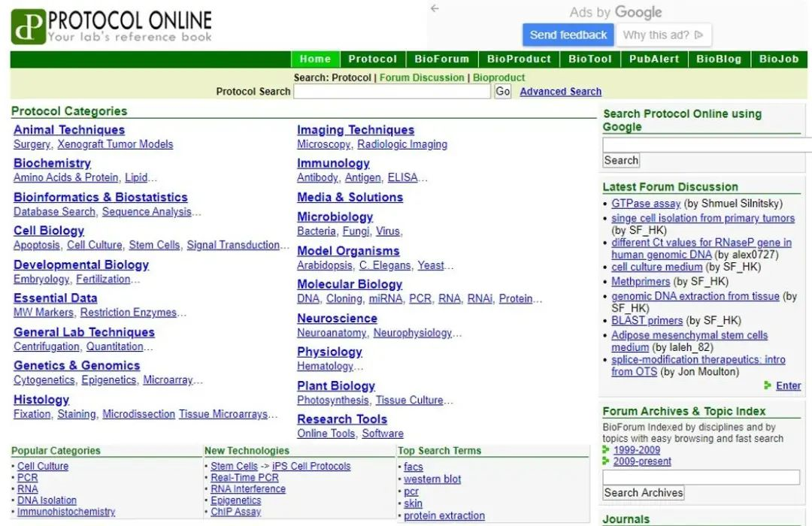812x526 pixels.
Task: Go to the BioJob tab
Action: 778,59
